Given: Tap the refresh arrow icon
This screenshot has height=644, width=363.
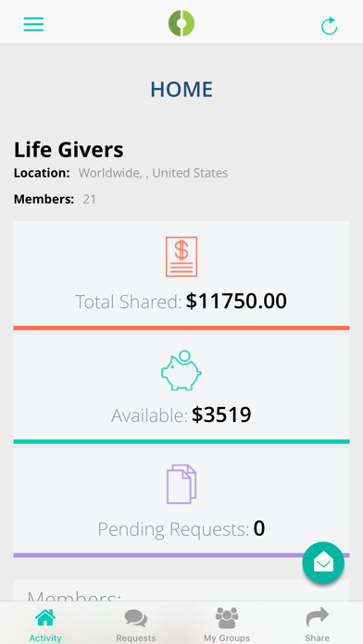Looking at the screenshot, I should (x=330, y=26).
